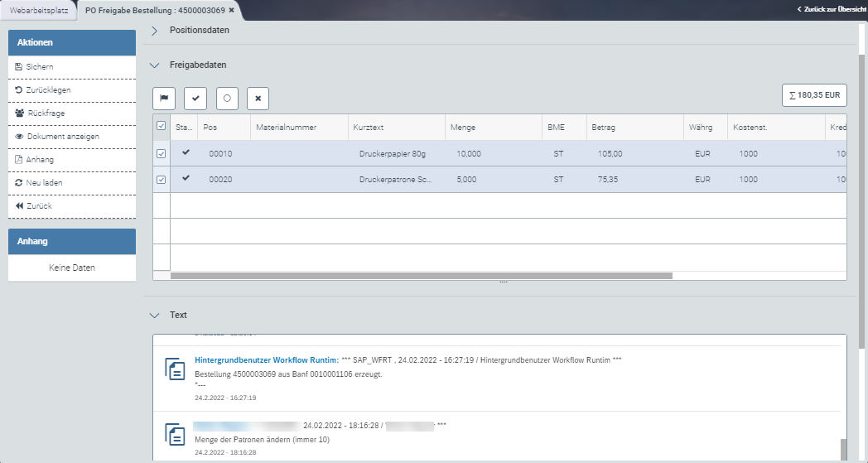Uncheck row 00010 Druckerpapier checkbox
The height and width of the screenshot is (463, 868).
point(162,154)
